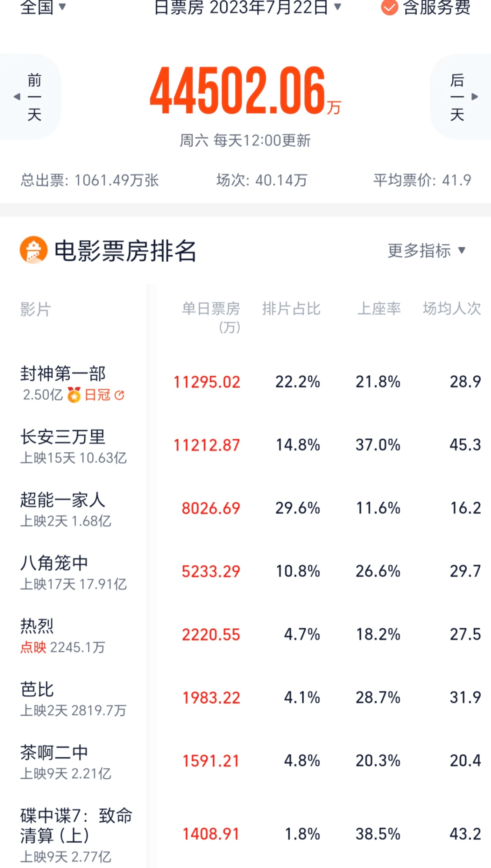
Task: Click the total box office 44502.06 figure
Action: 238,91
